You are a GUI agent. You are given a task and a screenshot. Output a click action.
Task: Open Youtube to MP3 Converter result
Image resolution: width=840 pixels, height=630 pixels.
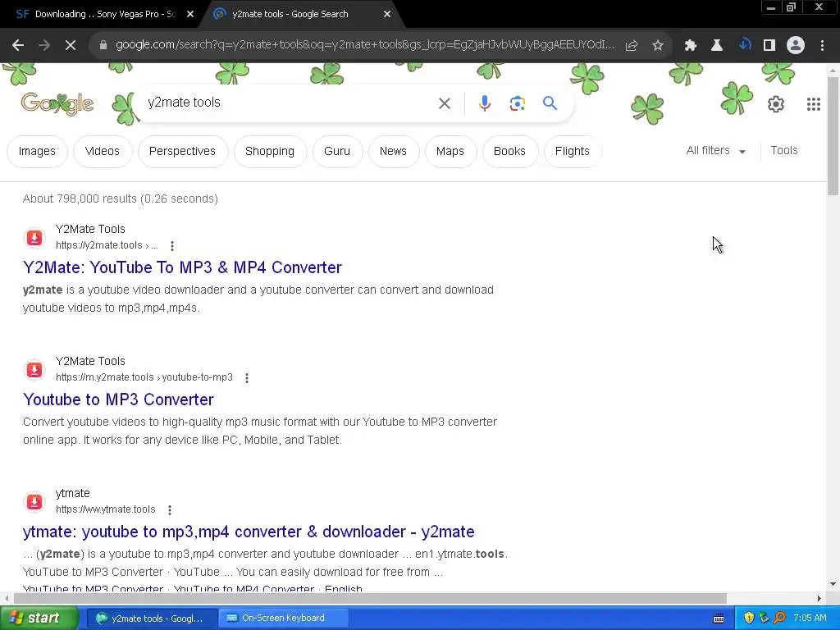click(118, 399)
